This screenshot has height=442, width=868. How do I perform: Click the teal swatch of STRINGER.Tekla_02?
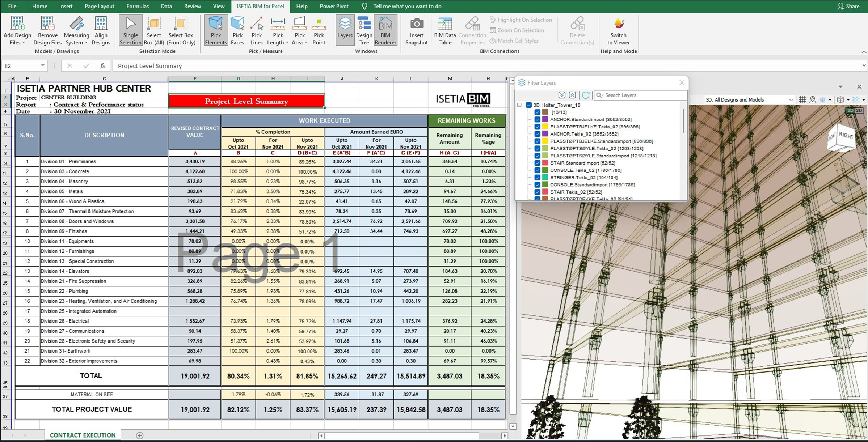(x=545, y=177)
